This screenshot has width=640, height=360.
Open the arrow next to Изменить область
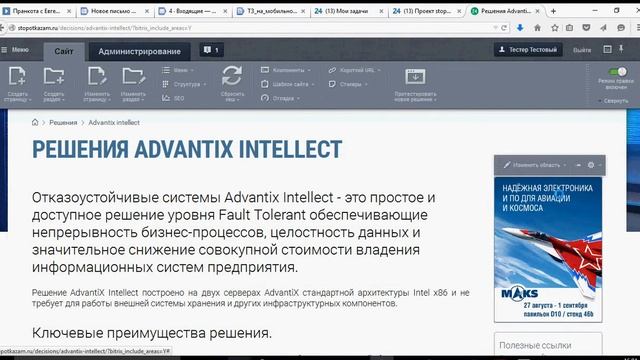(565, 165)
